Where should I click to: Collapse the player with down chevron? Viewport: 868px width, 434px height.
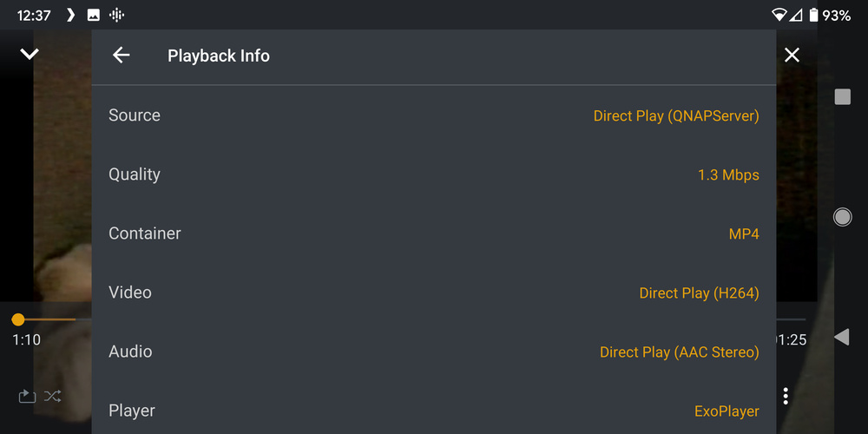[30, 55]
